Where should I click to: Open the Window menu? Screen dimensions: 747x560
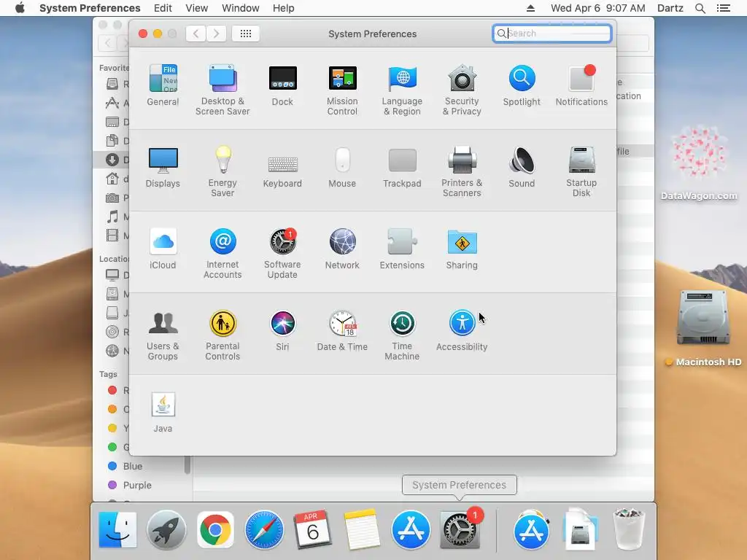tap(241, 8)
